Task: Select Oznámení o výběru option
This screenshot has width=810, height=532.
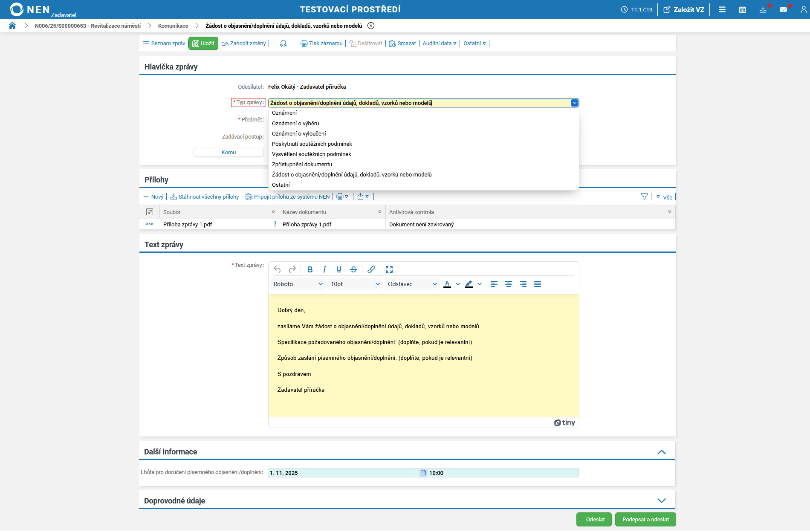Action: [423, 124]
